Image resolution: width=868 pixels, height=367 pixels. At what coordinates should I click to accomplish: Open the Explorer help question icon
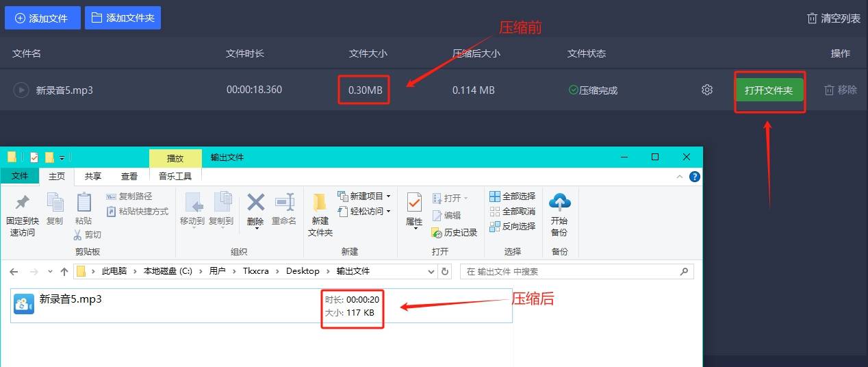(x=695, y=177)
